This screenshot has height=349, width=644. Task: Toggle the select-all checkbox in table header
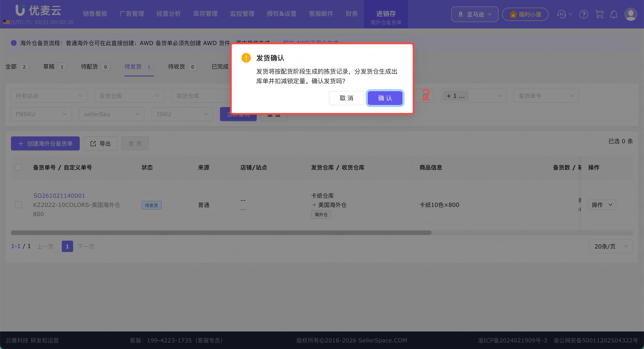point(18,167)
